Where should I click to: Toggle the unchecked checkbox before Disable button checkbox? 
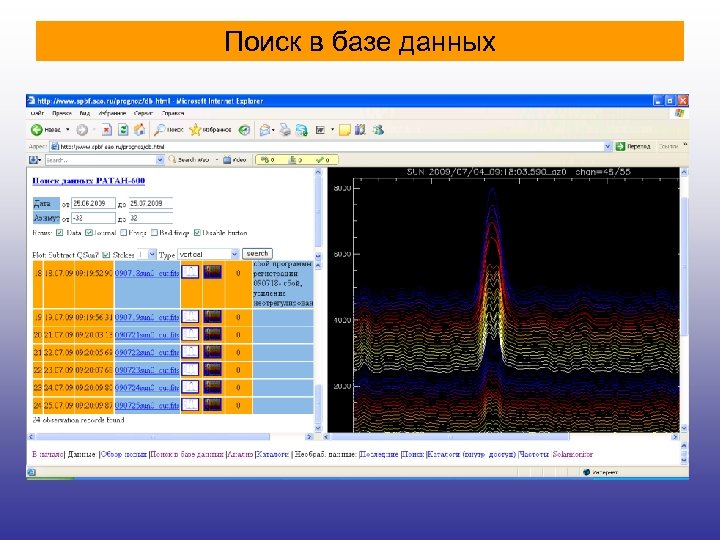click(154, 233)
